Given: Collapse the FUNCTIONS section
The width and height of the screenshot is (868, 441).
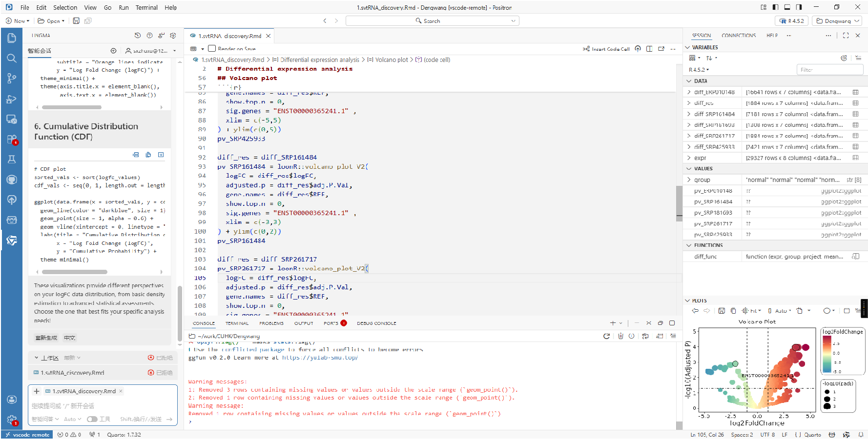Looking at the screenshot, I should 689,245.
